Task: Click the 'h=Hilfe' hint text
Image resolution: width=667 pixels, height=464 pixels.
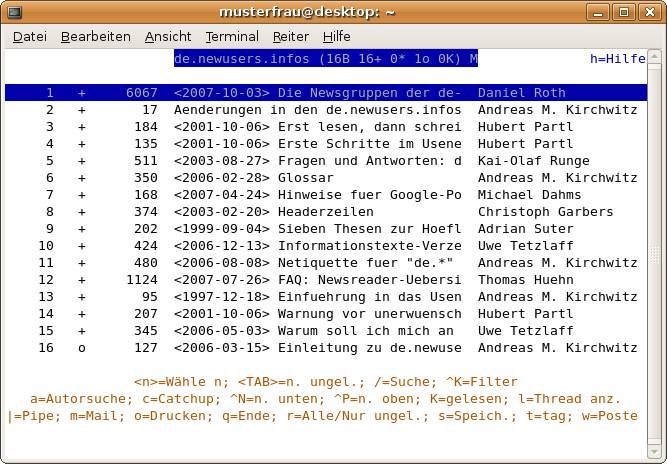Action: (617, 59)
